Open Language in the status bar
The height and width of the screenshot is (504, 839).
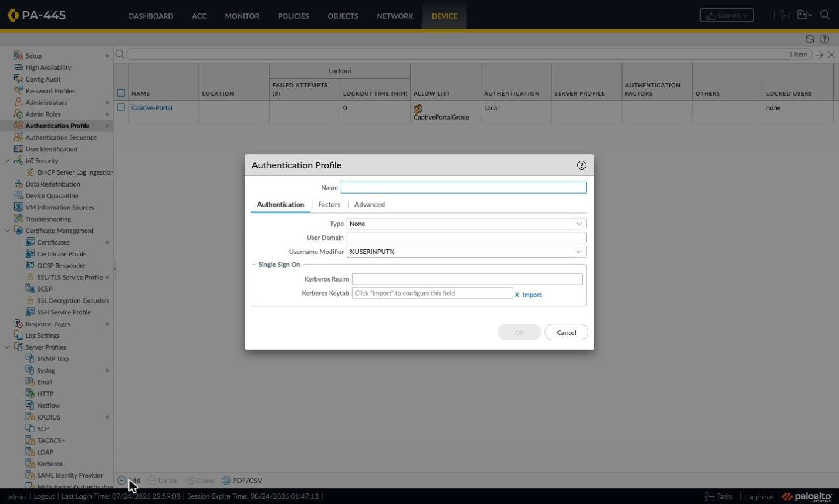point(759,497)
